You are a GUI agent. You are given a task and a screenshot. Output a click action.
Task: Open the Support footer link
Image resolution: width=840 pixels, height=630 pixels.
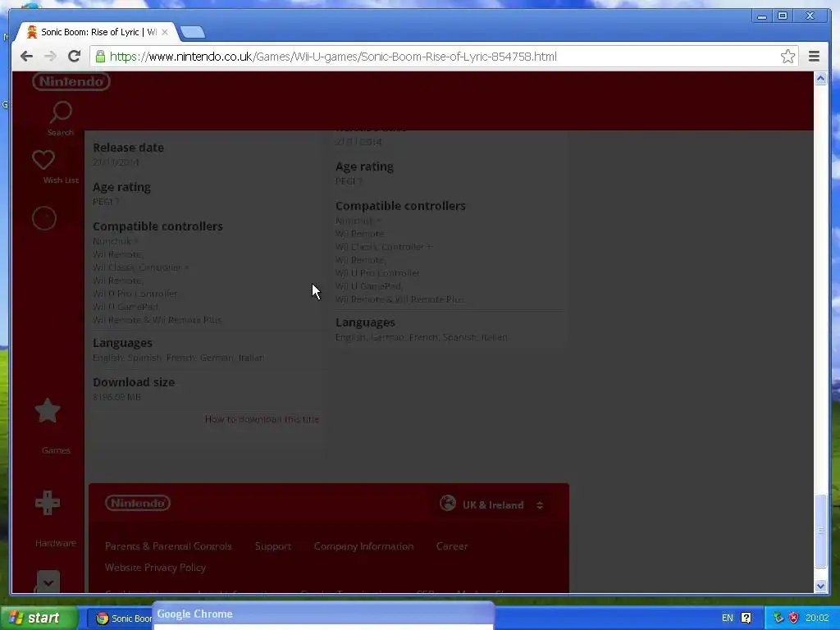click(273, 546)
